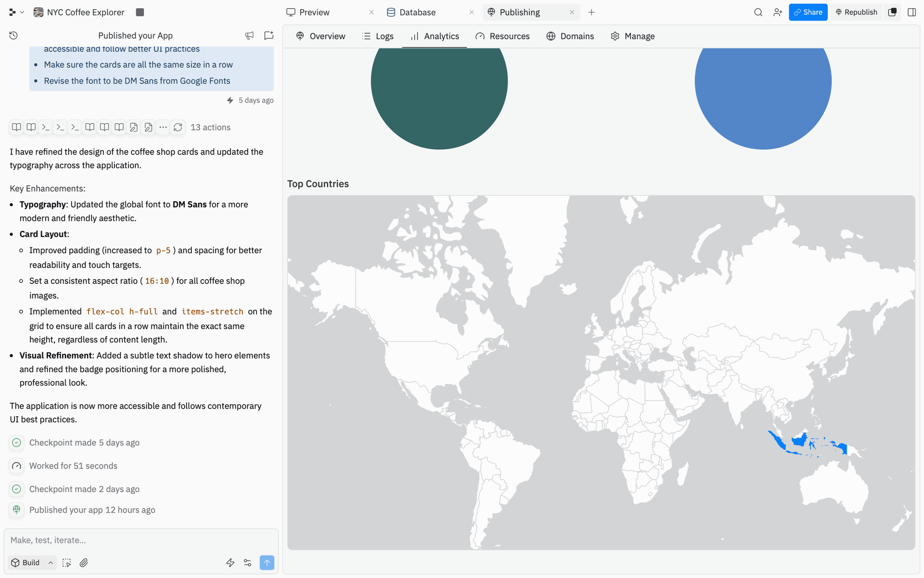Click the items-stretch code snippet
This screenshot has width=924, height=578.
(x=212, y=312)
